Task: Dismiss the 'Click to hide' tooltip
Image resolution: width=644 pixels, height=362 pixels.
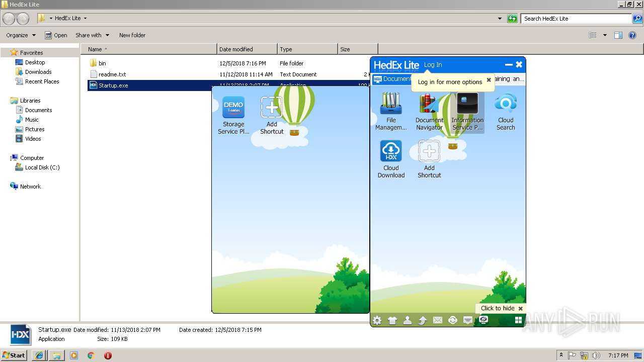Action: click(x=520, y=309)
